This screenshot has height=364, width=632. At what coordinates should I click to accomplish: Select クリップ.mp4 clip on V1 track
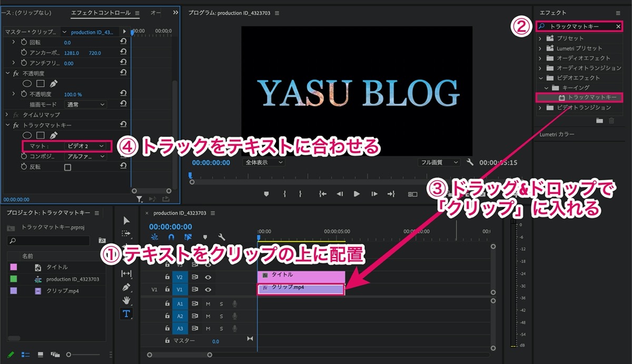(x=301, y=289)
